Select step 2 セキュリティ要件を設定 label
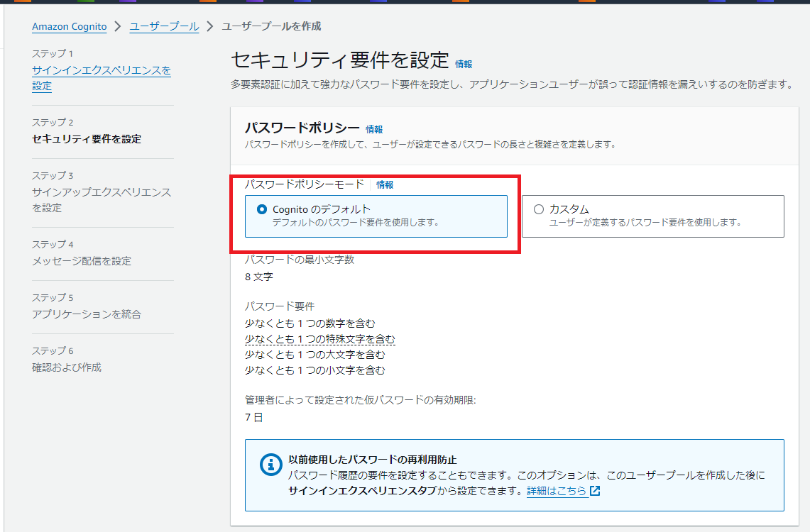Image resolution: width=810 pixels, height=532 pixels. 87,139
